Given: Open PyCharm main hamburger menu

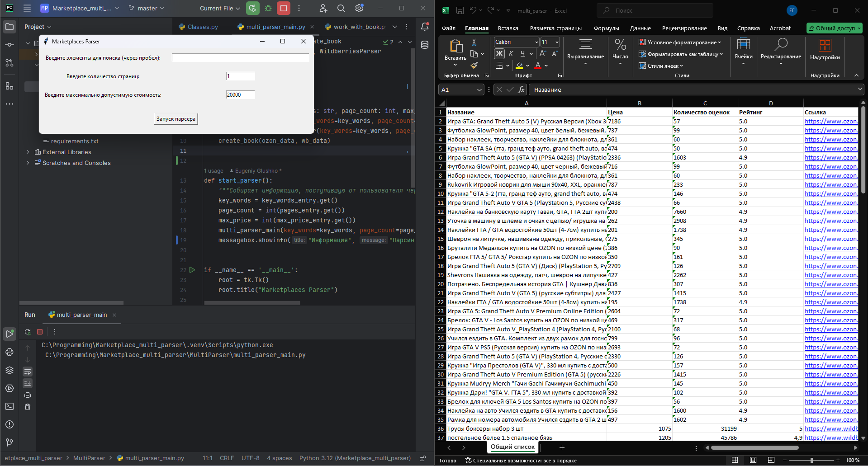Looking at the screenshot, I should tap(27, 8).
